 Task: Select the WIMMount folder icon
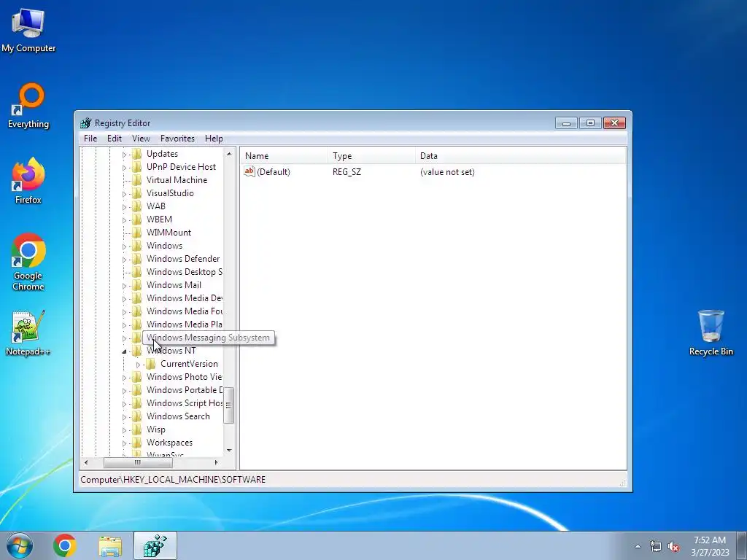click(136, 233)
